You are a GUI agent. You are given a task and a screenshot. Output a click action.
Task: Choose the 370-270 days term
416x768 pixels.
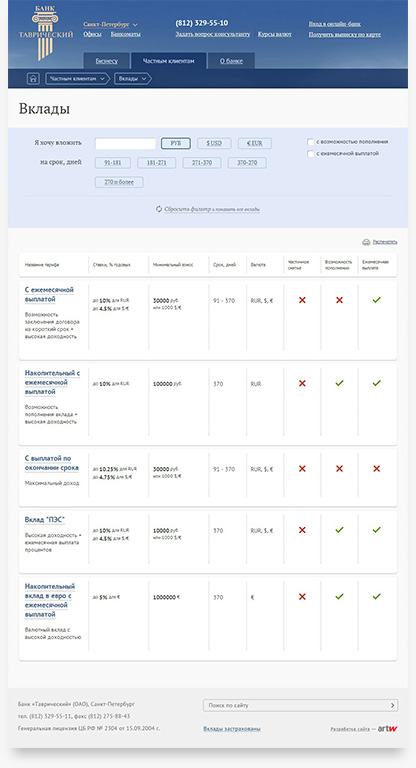tap(247, 163)
